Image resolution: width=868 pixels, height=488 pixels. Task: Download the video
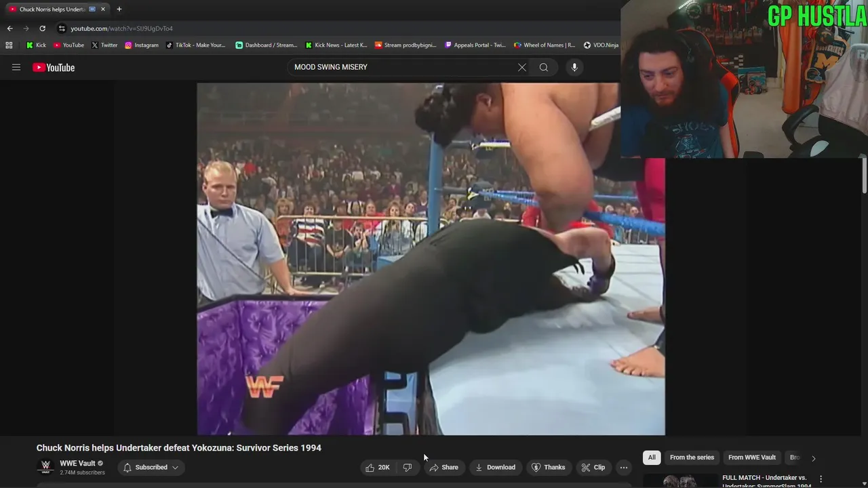pyautogui.click(x=495, y=467)
